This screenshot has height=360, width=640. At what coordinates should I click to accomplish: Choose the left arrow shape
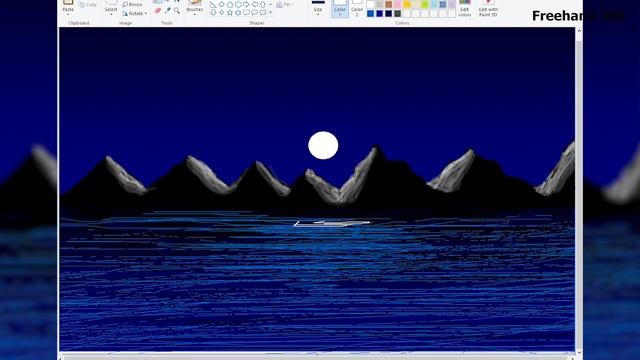click(255, 4)
